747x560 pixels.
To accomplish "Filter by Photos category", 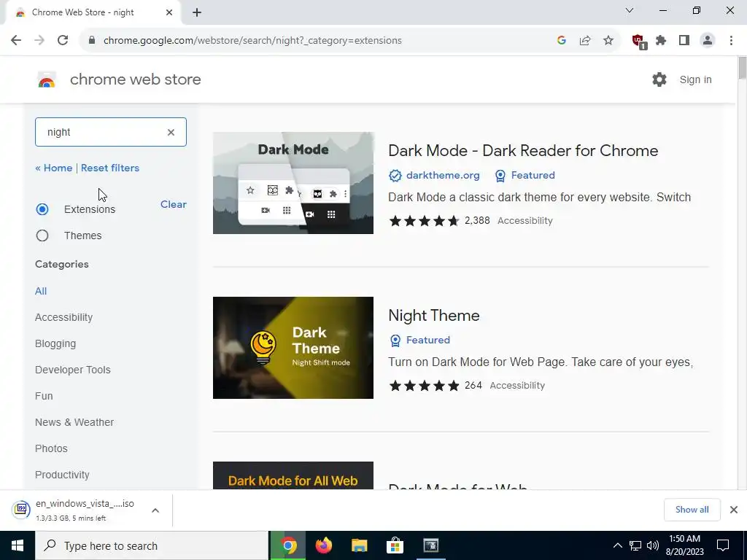I will tap(51, 448).
